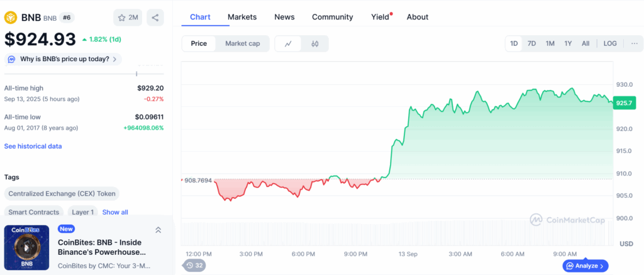The height and width of the screenshot is (275, 644).
Task: Click the BNB coin logo
Action: 10,18
